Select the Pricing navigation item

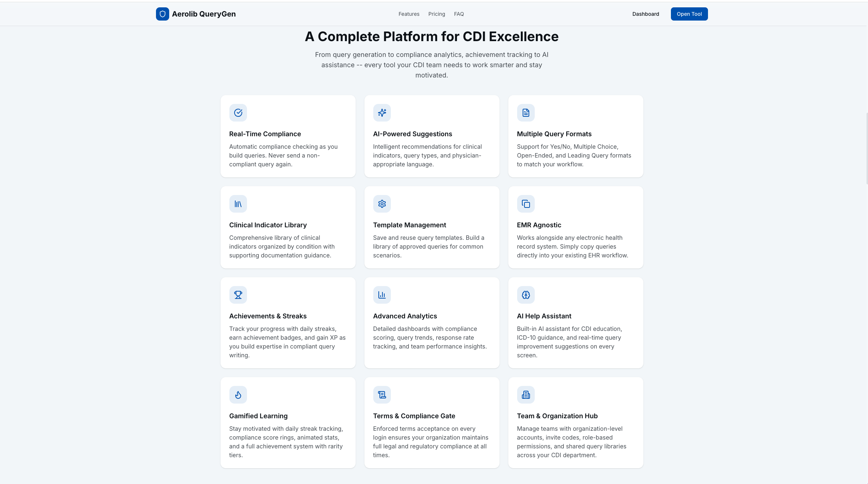pyautogui.click(x=436, y=14)
